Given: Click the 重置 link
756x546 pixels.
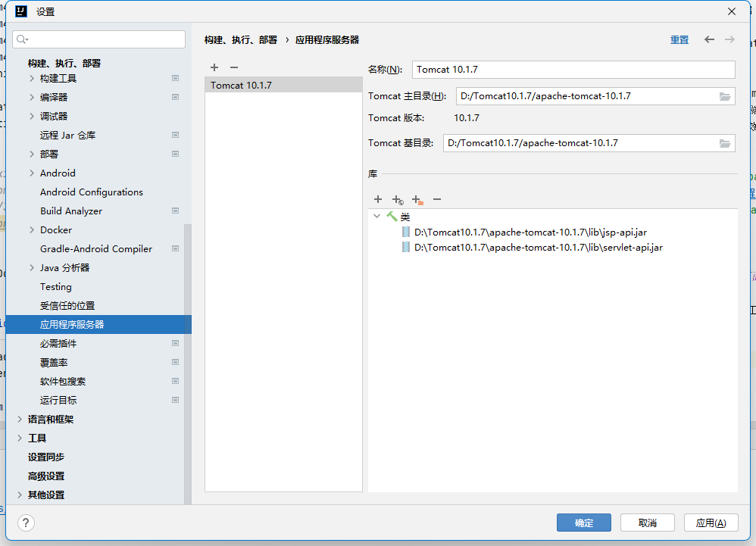Looking at the screenshot, I should pos(679,39).
